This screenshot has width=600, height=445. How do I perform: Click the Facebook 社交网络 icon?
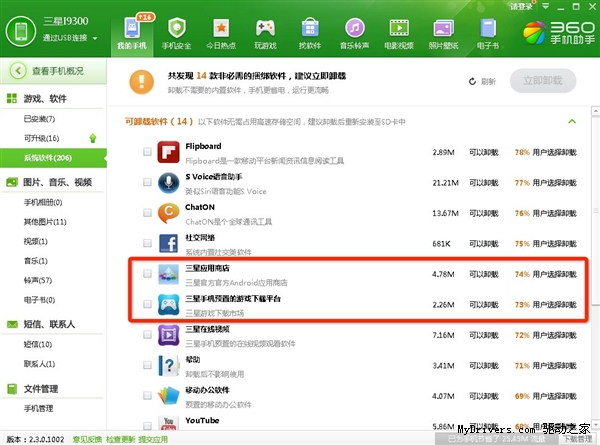(x=168, y=244)
